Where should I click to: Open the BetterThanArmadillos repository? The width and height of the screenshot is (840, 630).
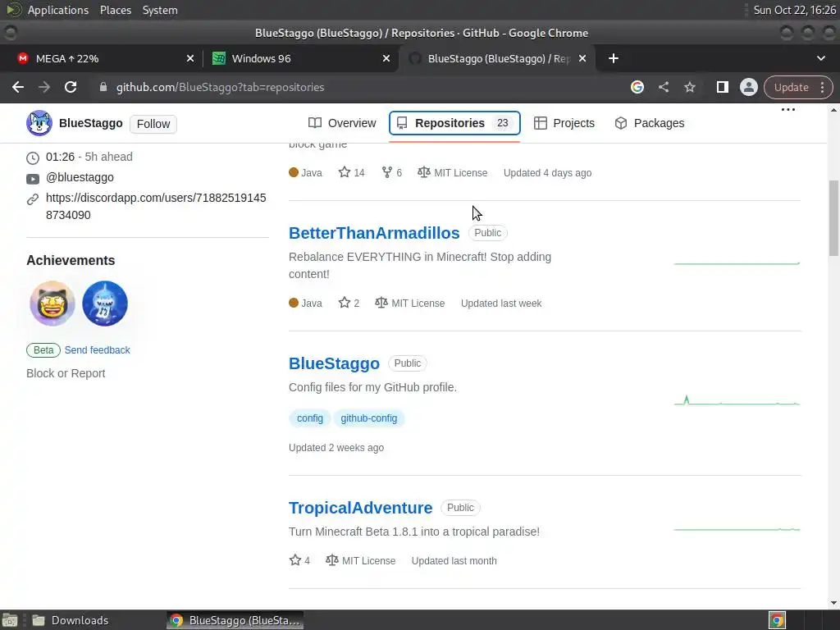point(374,233)
